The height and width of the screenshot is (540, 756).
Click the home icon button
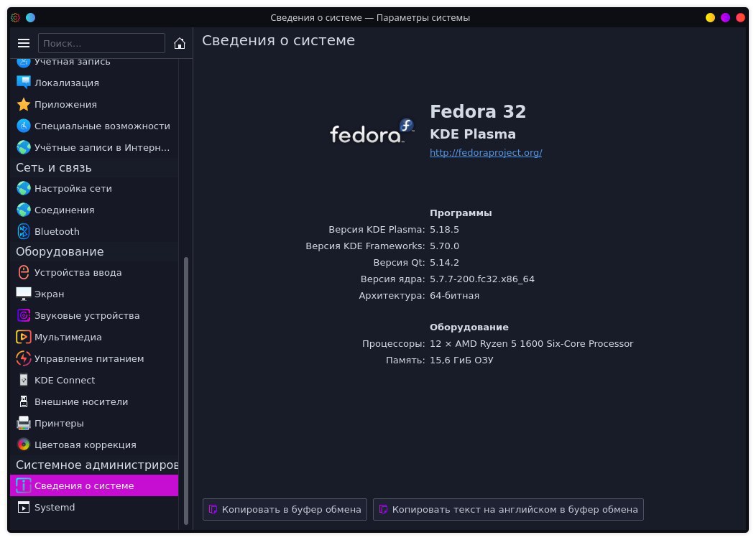[180, 43]
